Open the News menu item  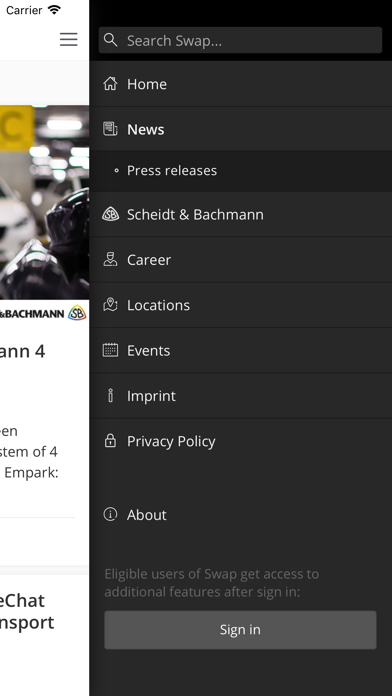[x=241, y=129]
